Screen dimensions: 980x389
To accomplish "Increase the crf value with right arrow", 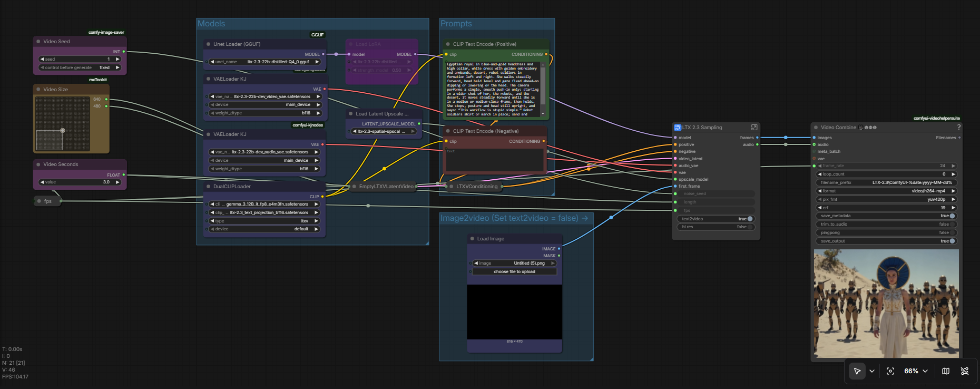I will (x=953, y=208).
